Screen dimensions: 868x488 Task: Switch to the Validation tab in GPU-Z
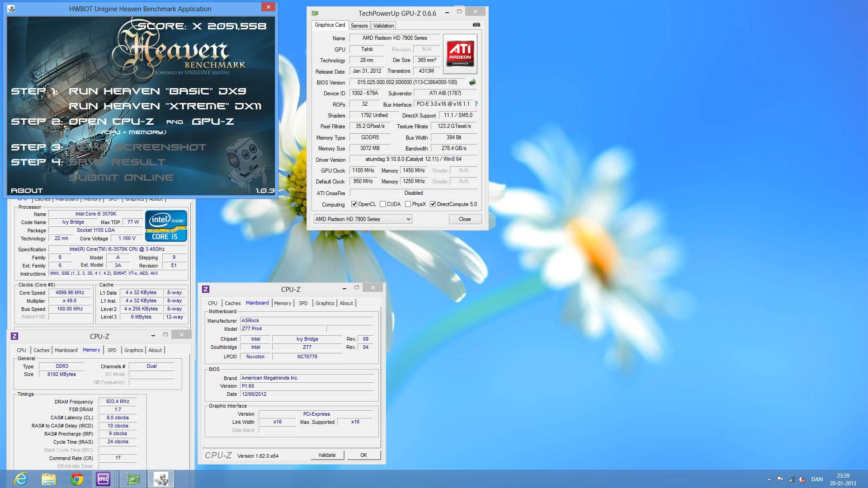click(383, 26)
